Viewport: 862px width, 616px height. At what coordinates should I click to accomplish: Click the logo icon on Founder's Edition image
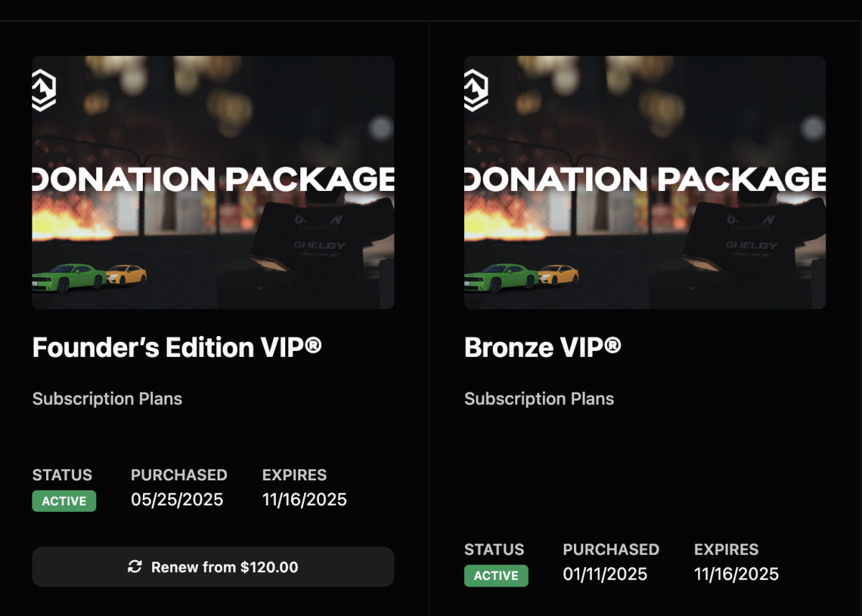click(x=44, y=91)
